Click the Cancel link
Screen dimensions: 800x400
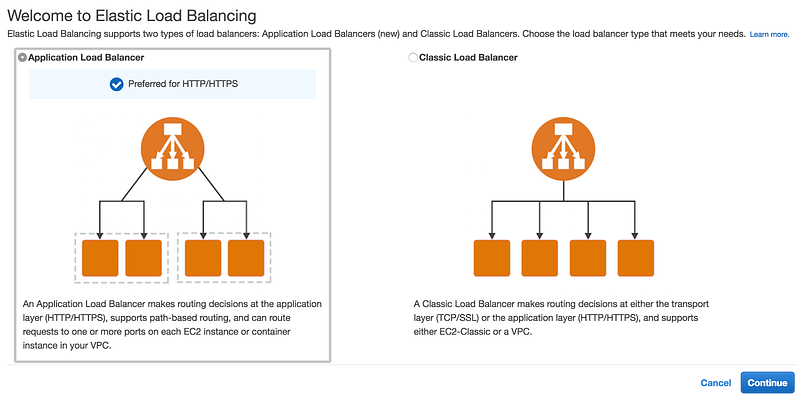coord(716,383)
